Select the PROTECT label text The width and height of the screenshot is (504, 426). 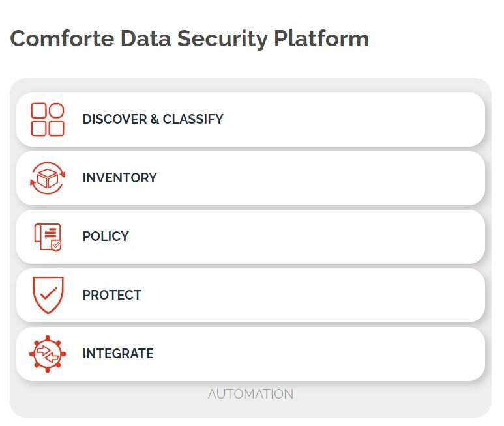(112, 295)
